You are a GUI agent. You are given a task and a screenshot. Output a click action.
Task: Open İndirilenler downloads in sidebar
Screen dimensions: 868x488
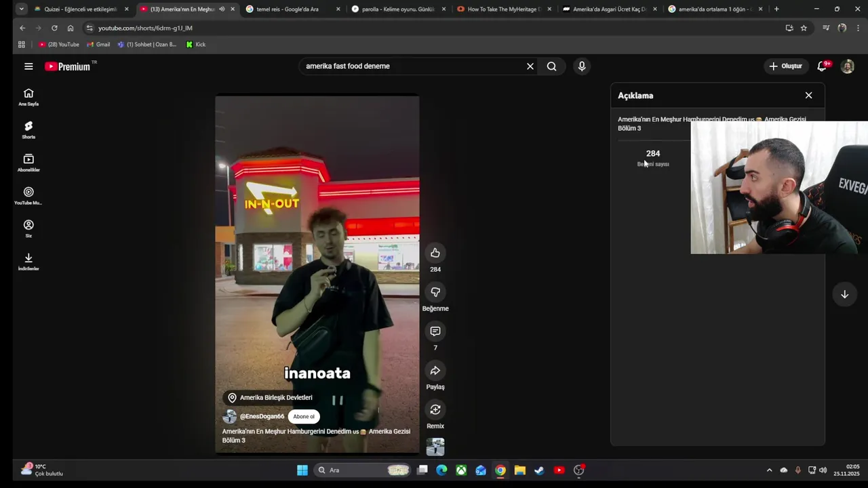28,262
